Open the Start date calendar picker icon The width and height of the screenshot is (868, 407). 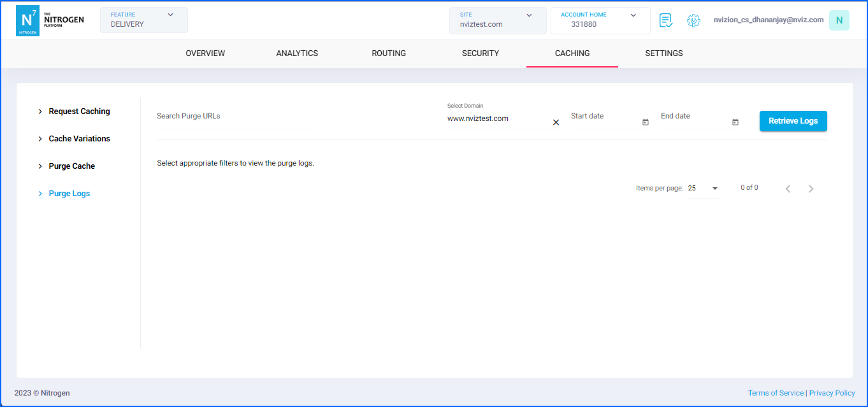(x=646, y=122)
